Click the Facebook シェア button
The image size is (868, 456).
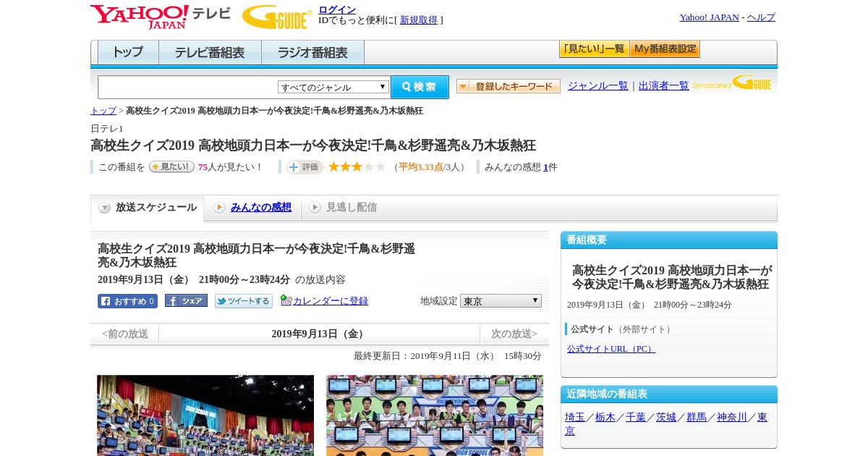(186, 300)
